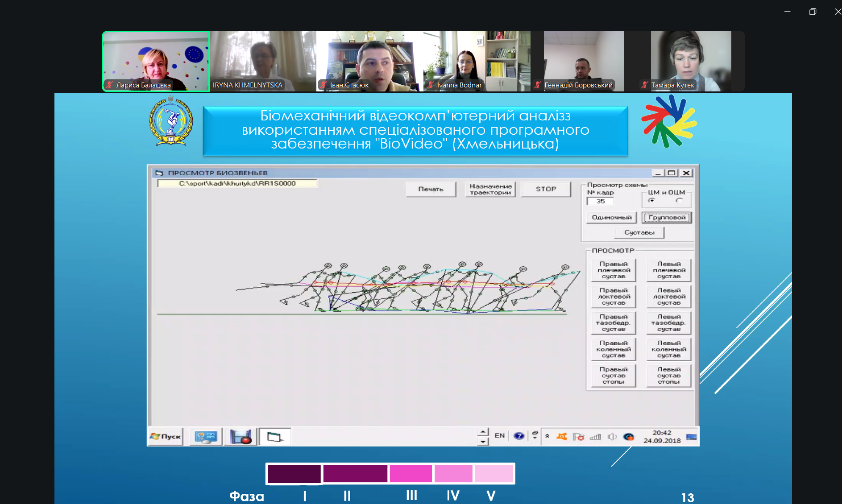Select the right ЦМ и ОЦМ radio button
This screenshot has height=504, width=842.
coord(679,201)
